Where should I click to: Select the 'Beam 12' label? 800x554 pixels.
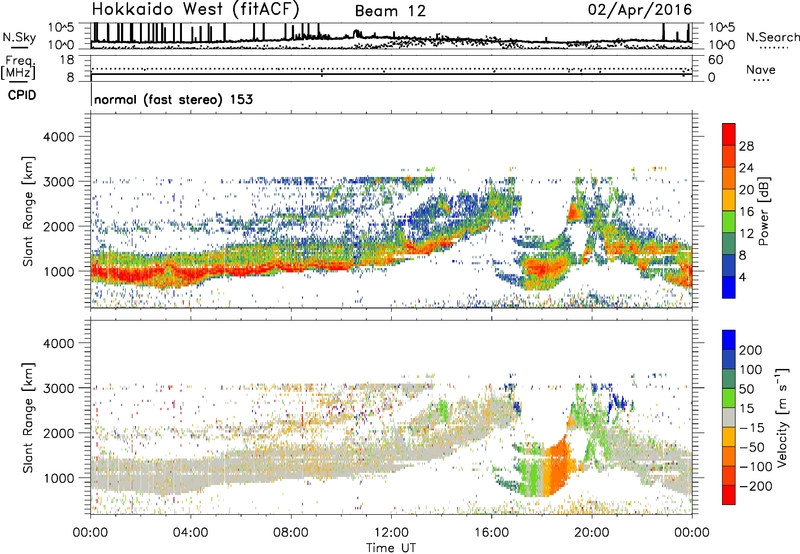390,11
